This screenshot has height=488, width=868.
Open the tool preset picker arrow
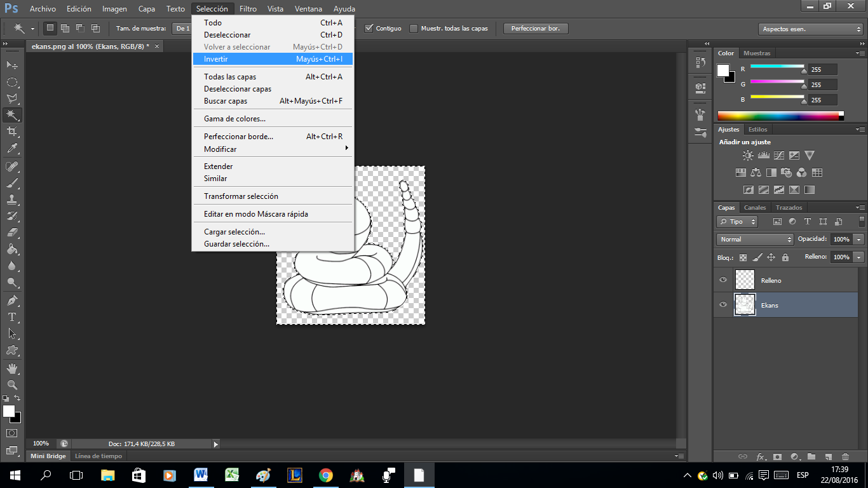(32, 29)
